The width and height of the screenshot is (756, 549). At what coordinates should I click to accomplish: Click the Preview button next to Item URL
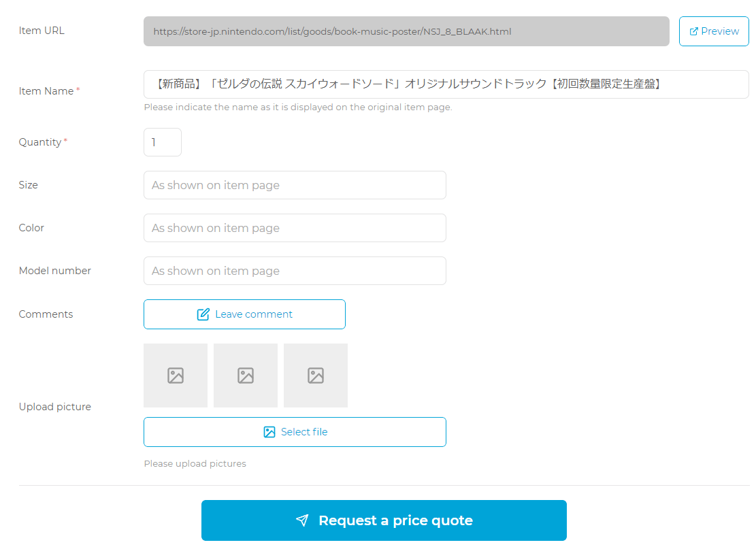point(714,31)
